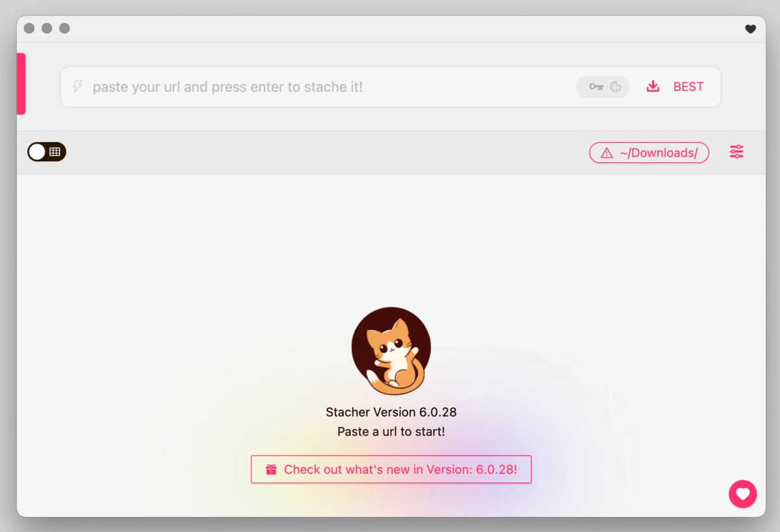Viewport: 780px width, 532px height.
Task: Click the round pink heart button at bottom right
Action: 743,494
